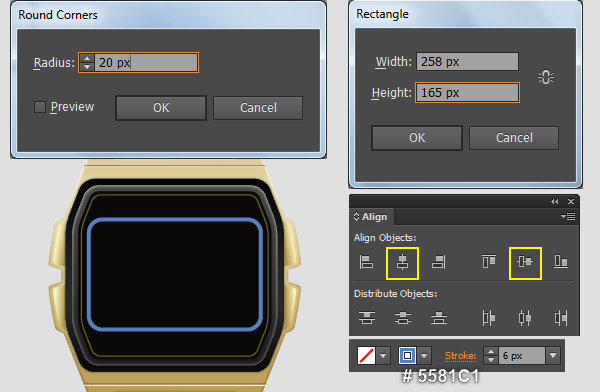Open the stroke color dropdown arrow
The height and width of the screenshot is (392, 600).
[424, 356]
